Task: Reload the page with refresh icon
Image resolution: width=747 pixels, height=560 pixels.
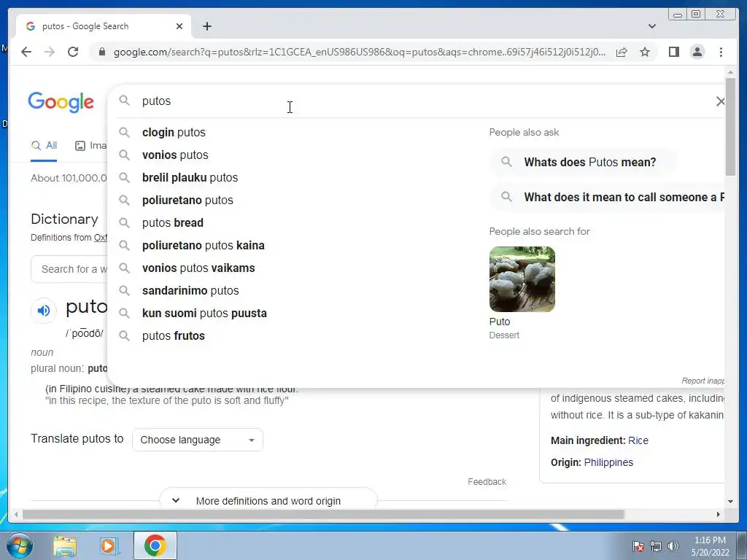Action: pyautogui.click(x=73, y=52)
